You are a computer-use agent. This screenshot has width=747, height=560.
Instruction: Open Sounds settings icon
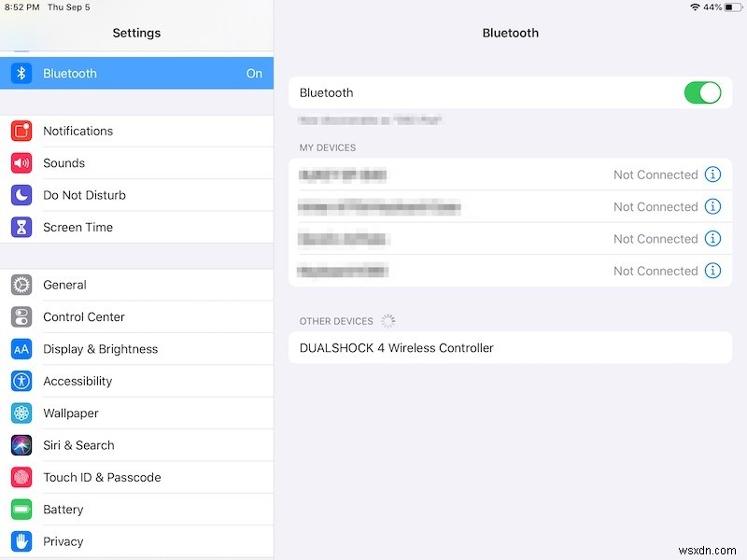click(21, 162)
